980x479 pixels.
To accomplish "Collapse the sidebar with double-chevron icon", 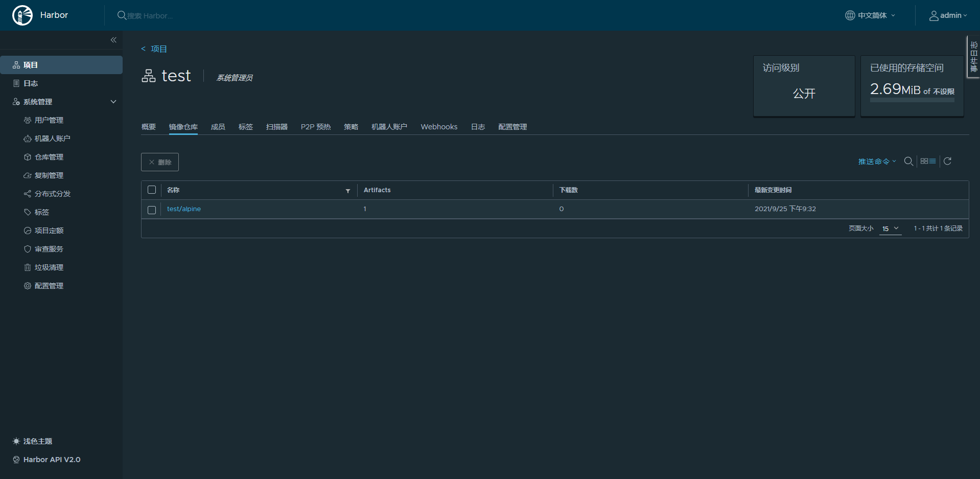I will (113, 40).
